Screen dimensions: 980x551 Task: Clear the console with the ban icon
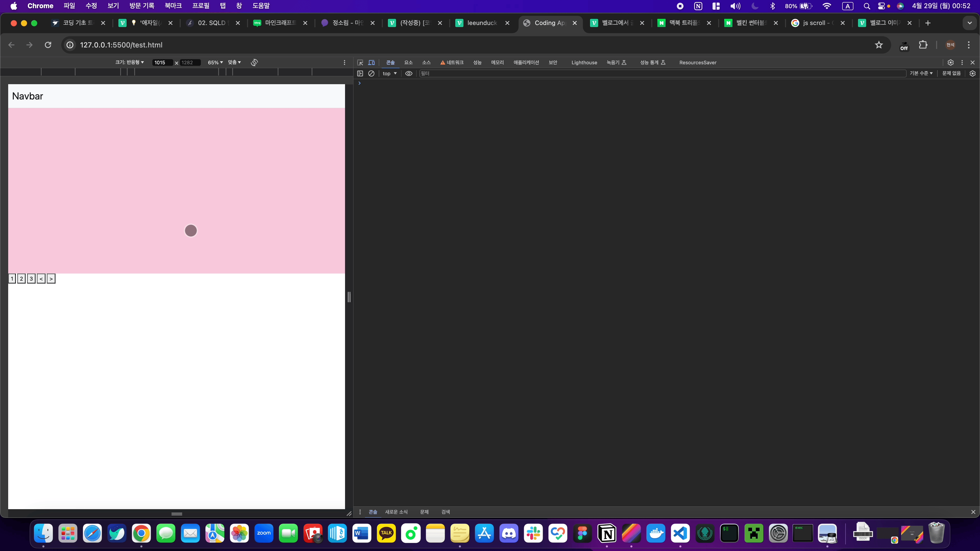(x=371, y=73)
